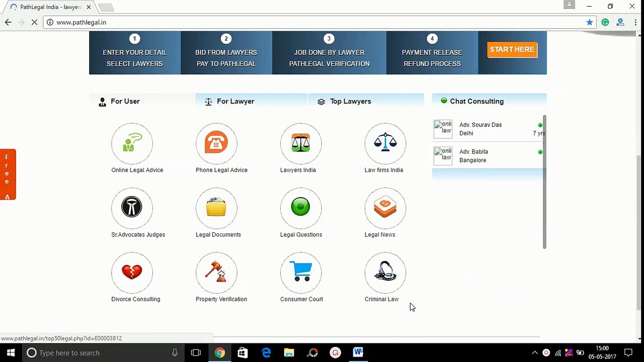Click step 1 Enter Your Detail box
Image resolution: width=644 pixels, height=362 pixels.
tap(135, 53)
